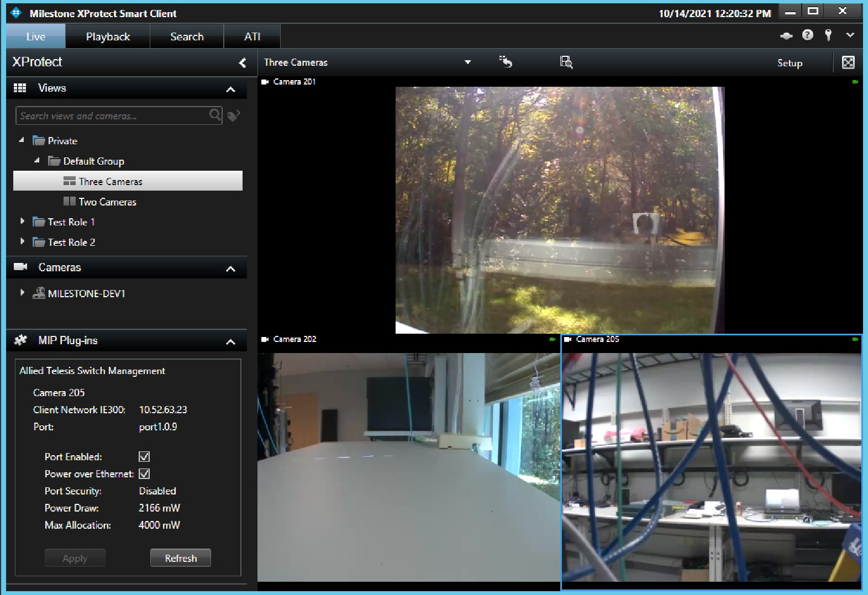Screen dimensions: 868x595
Task: Click the date and time display
Action: pos(714,13)
